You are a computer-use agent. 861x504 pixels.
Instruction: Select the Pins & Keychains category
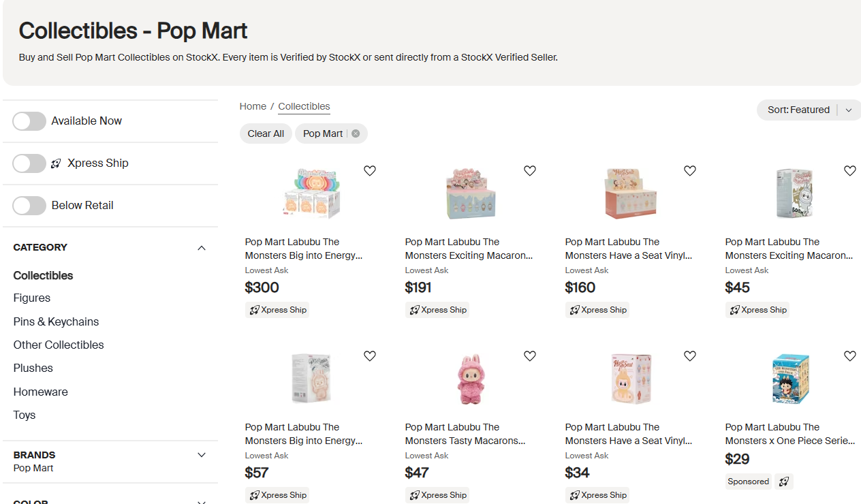(56, 321)
